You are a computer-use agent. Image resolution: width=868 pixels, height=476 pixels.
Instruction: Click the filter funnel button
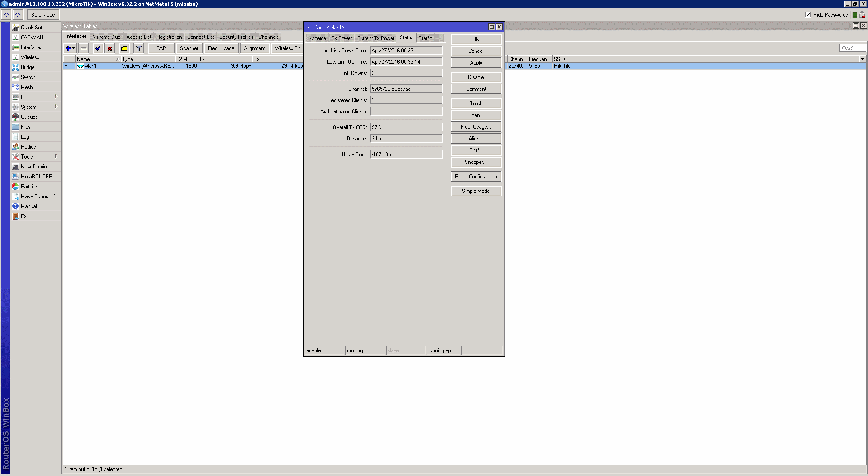139,48
